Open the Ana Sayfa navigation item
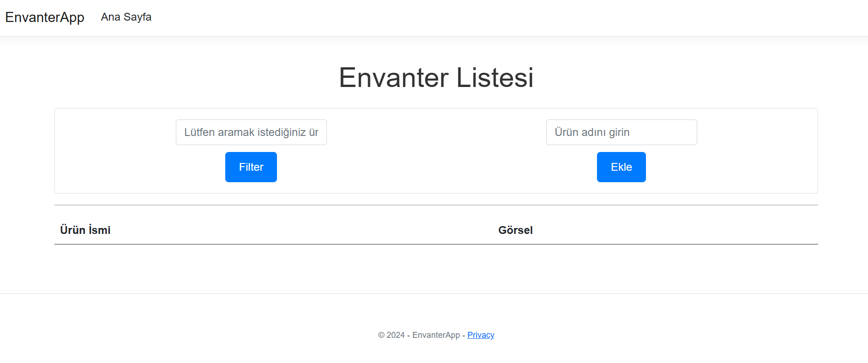The image size is (868, 363). coord(126,17)
